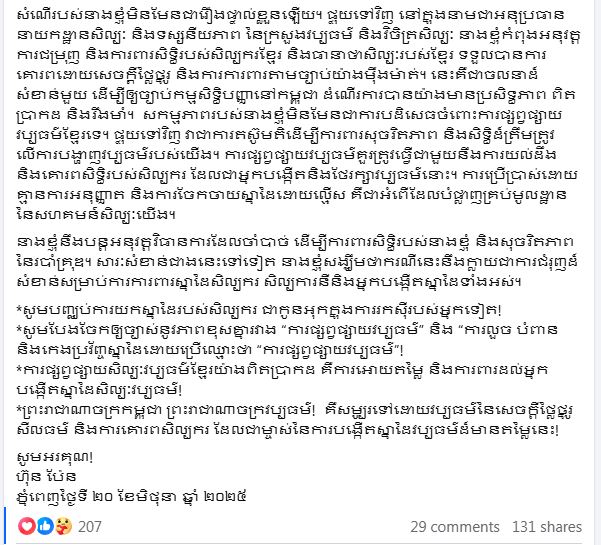Click the paragraph starting នាងខ្ញុំនឹងបន្តអនុវត្ត
Image resolution: width=601 pixels, height=545 pixels.
click(x=297, y=262)
